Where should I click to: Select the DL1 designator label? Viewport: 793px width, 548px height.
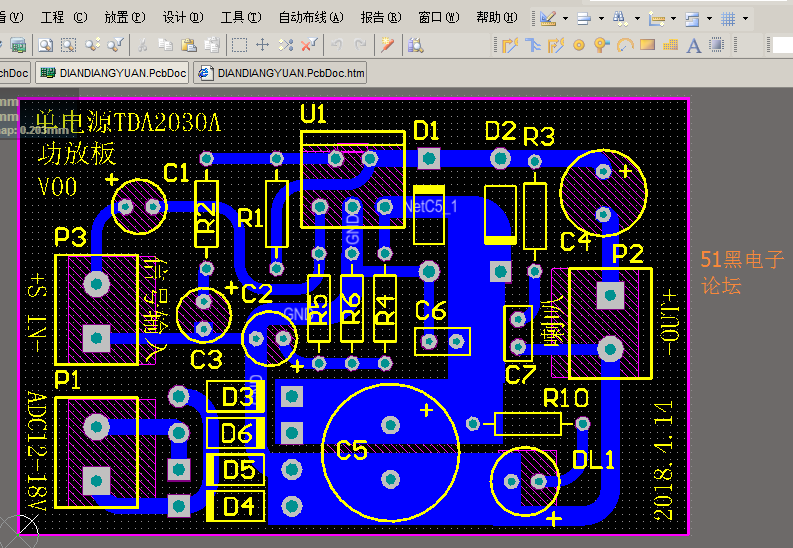pyautogui.click(x=593, y=460)
